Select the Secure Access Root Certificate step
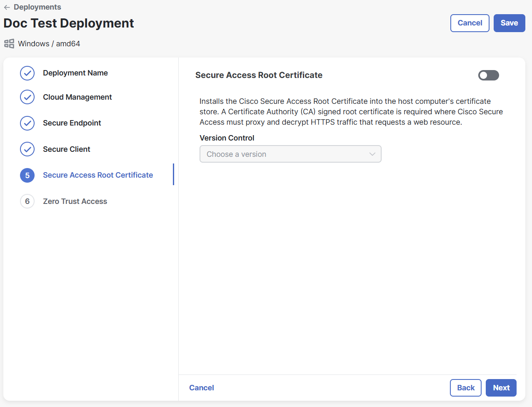The image size is (532, 407). [x=98, y=175]
